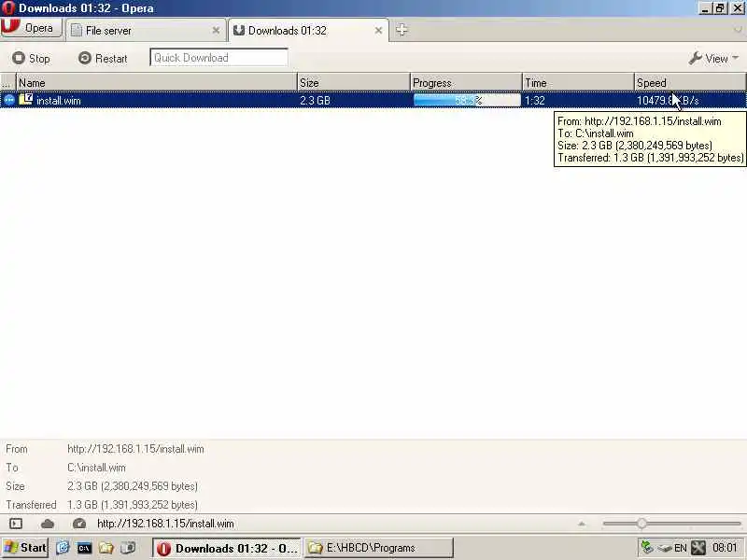Select the Downloads 01:32 tab
The height and width of the screenshot is (560, 747).
308,31
